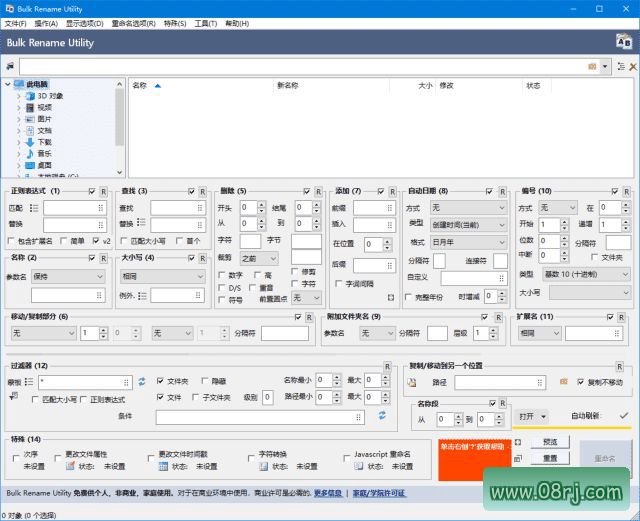Click the tree view icon beside path dropdown
Image resolution: width=640 pixels, height=521 pixels.
(621, 67)
